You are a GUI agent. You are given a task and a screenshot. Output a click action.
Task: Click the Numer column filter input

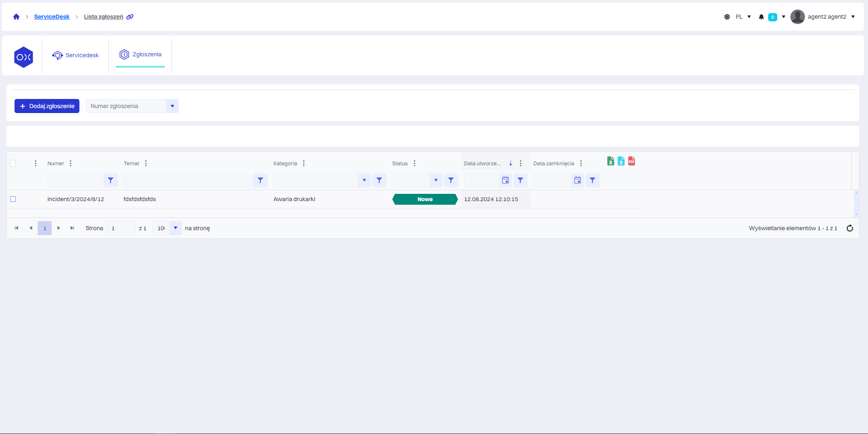click(75, 180)
